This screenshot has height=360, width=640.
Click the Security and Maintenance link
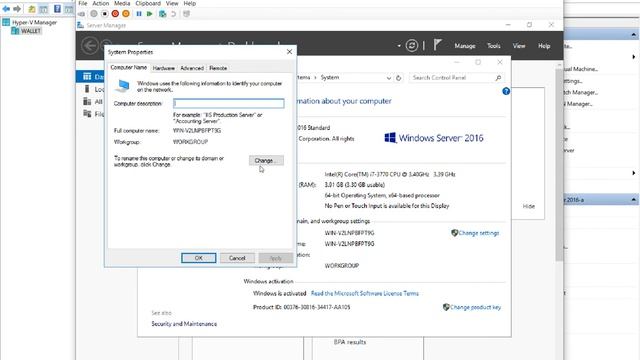184,324
